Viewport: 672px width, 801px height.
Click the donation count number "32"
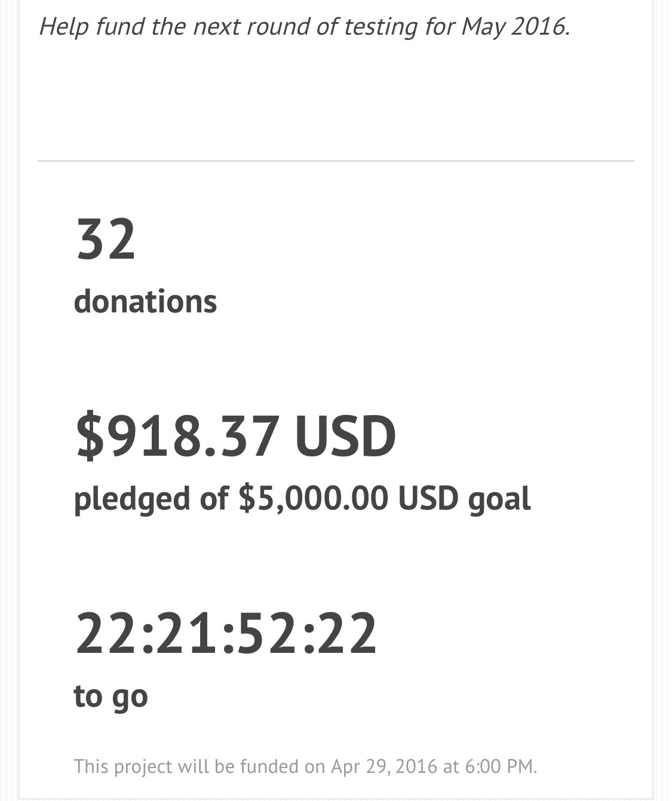(x=106, y=239)
